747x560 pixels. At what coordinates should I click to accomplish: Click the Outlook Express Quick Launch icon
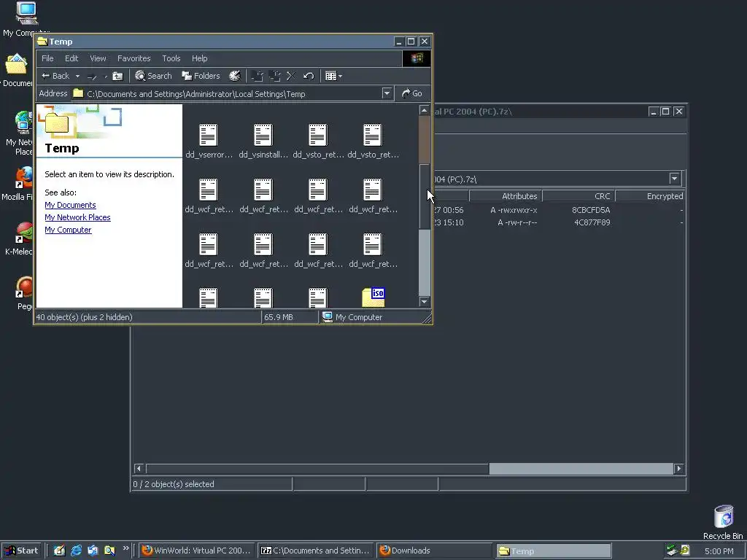93,551
